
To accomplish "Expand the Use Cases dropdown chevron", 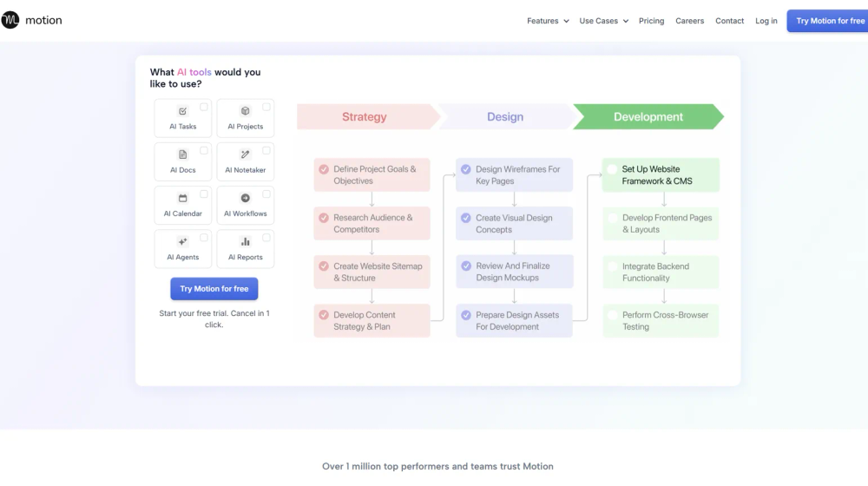I will [626, 21].
